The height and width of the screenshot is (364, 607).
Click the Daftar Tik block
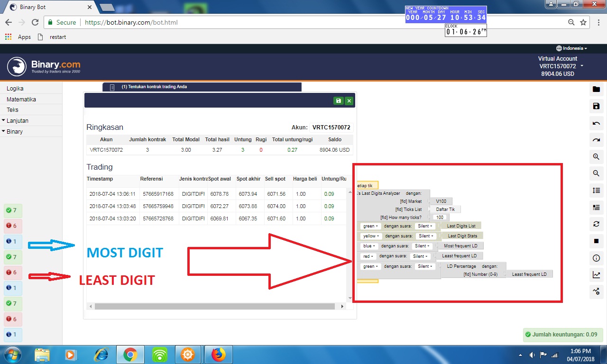(x=445, y=209)
